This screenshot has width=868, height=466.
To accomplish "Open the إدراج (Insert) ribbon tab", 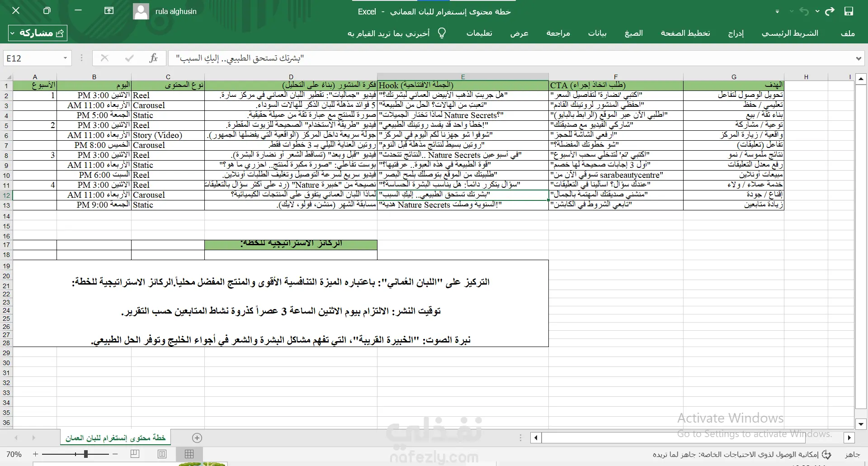I will [736, 33].
